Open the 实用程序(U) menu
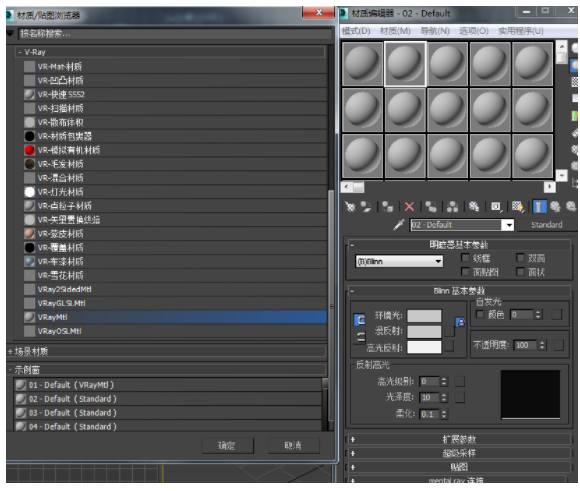 point(521,31)
